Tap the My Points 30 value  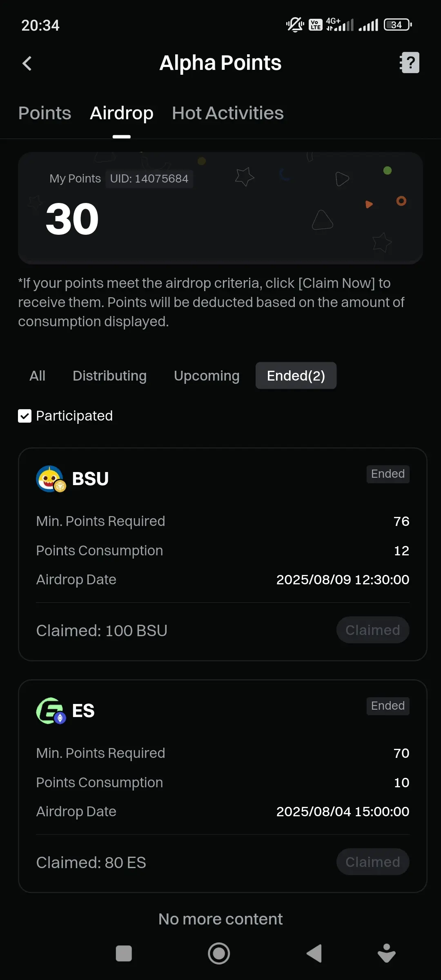(72, 220)
